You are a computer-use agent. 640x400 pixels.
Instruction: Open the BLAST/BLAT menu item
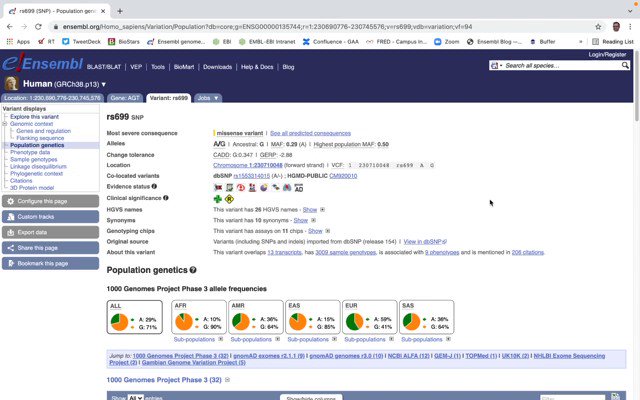(104, 67)
